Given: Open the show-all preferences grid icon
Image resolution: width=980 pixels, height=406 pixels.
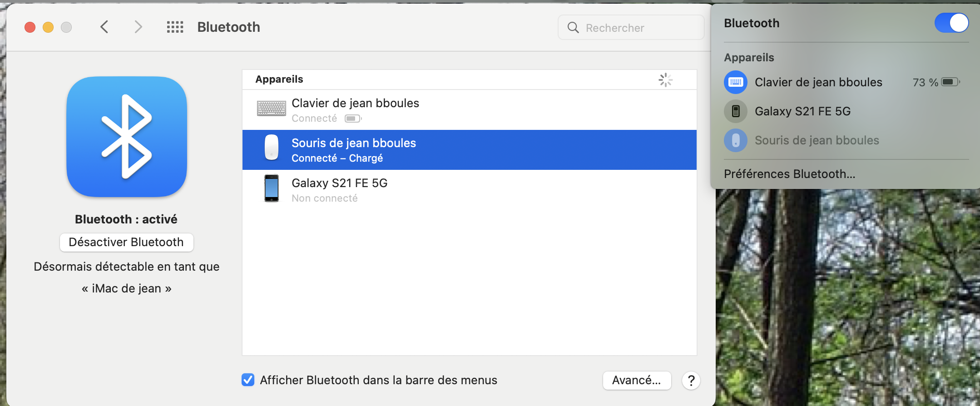Looking at the screenshot, I should click(175, 27).
